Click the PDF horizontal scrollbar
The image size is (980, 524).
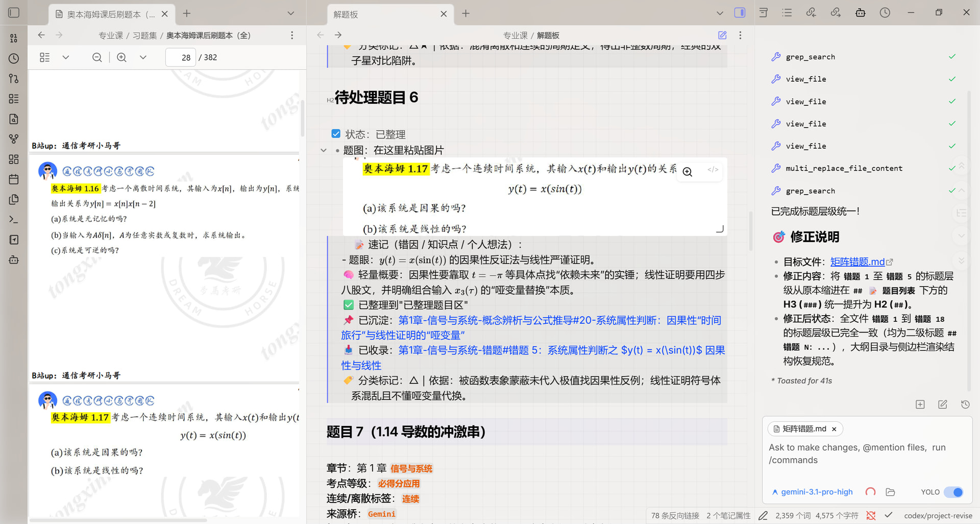(118, 520)
